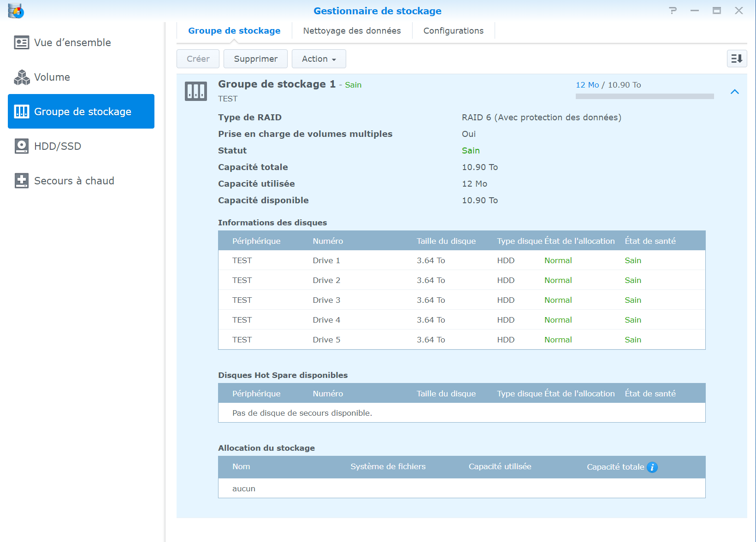Select the Groupe de stockage tab
Viewport: 756px width, 542px height.
click(234, 31)
